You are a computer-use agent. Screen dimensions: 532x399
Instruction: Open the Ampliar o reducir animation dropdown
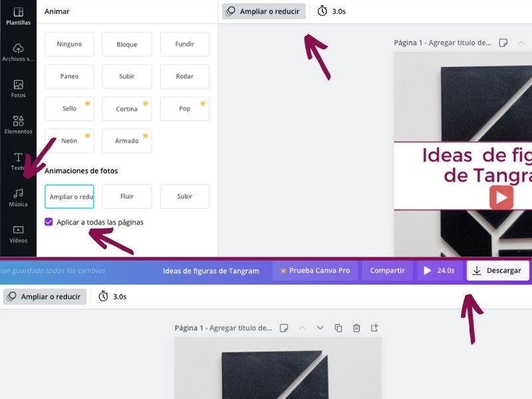pyautogui.click(x=263, y=11)
